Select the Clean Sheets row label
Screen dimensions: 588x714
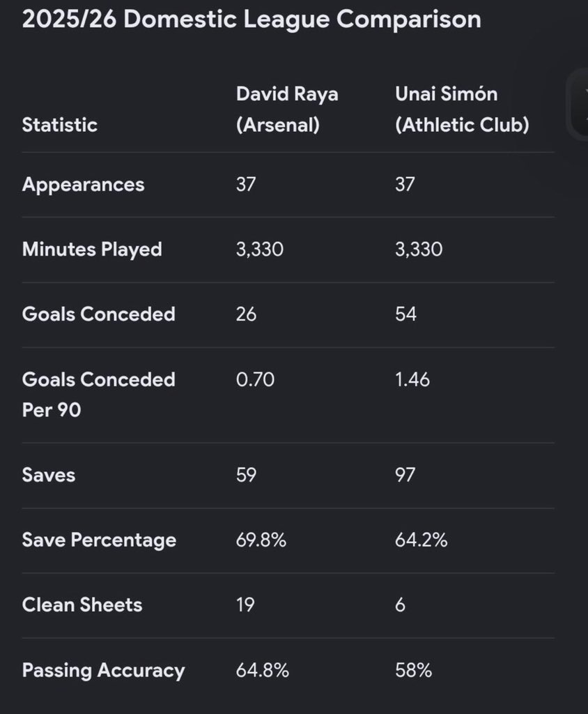(x=82, y=605)
